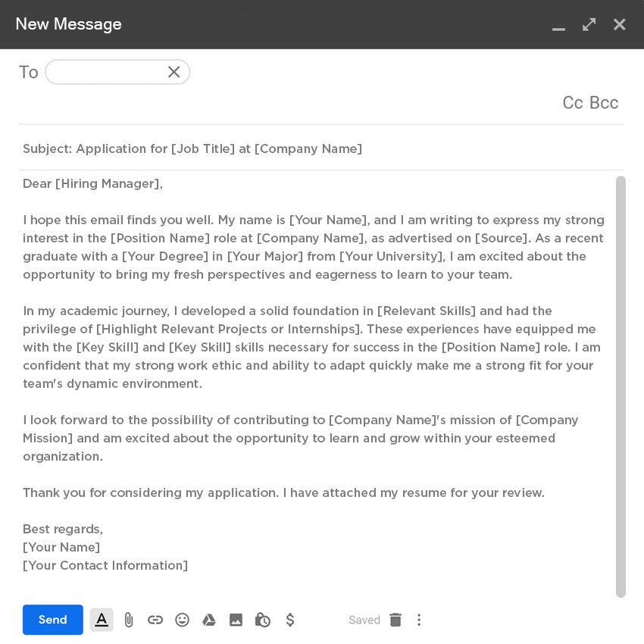This screenshot has width=644, height=644.
Task: Insert a link using the chain icon
Action: pyautogui.click(x=155, y=620)
